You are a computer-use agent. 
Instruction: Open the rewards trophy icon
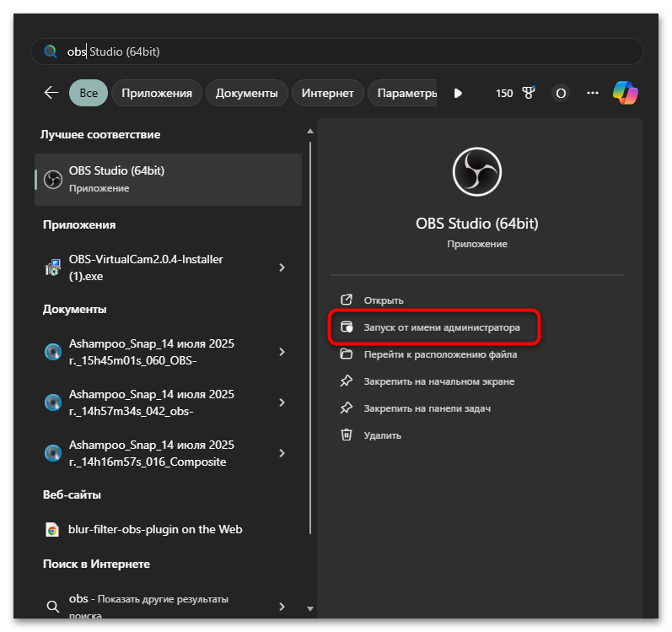point(529,93)
